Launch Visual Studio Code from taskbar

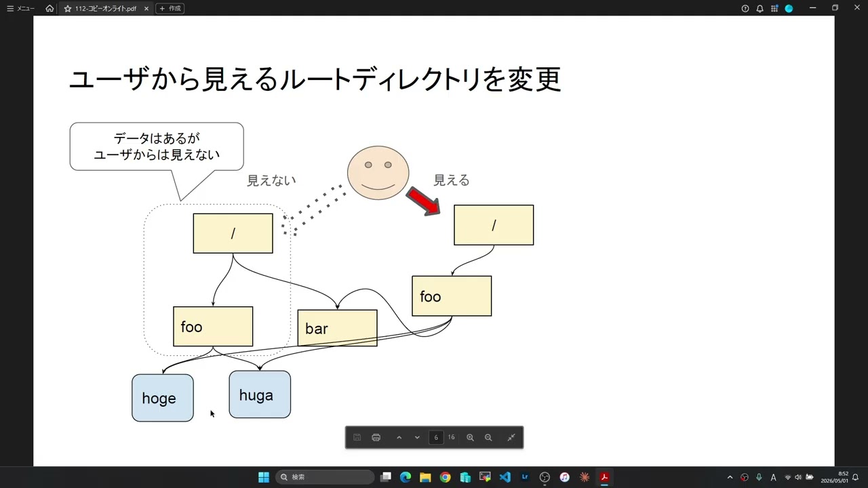pos(505,477)
